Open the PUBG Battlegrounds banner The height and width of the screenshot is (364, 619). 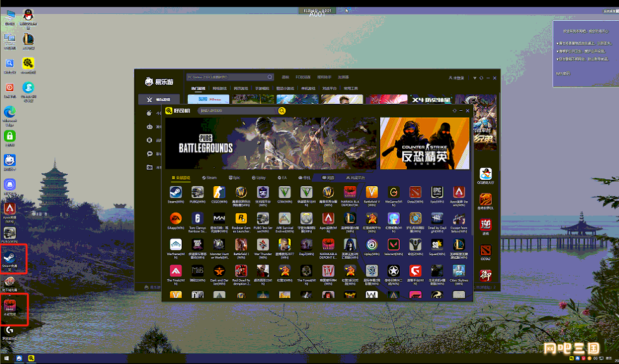tap(271, 143)
